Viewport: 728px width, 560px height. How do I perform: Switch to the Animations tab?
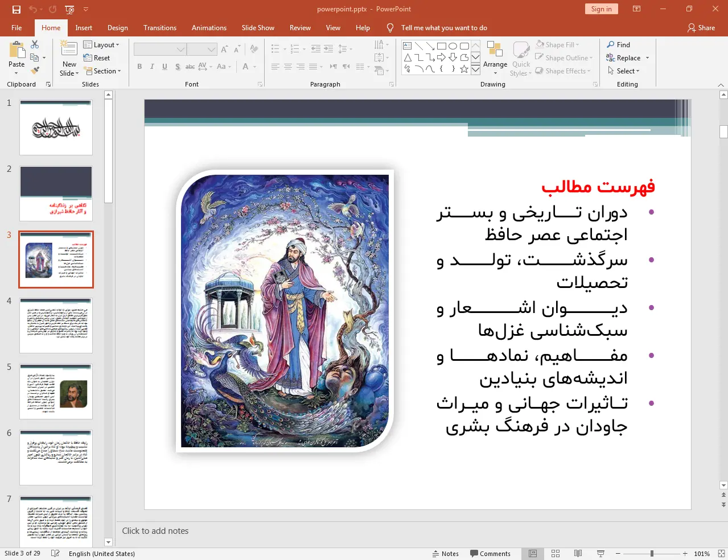click(x=209, y=28)
